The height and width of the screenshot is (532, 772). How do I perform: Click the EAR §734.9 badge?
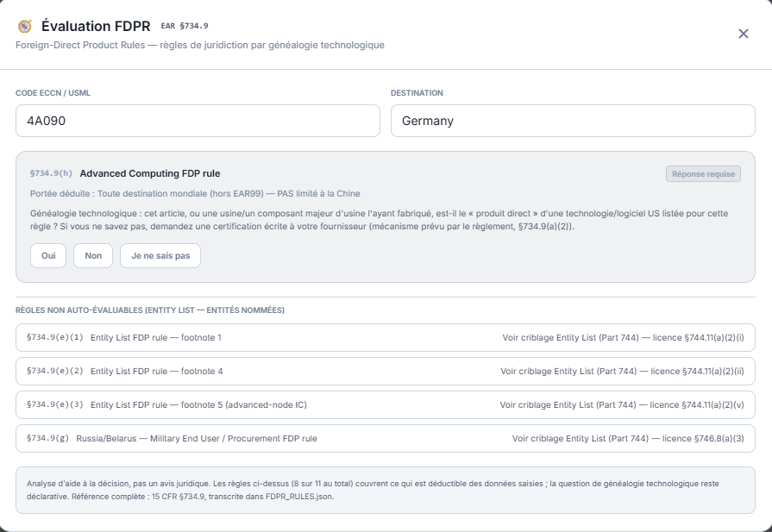(185, 26)
